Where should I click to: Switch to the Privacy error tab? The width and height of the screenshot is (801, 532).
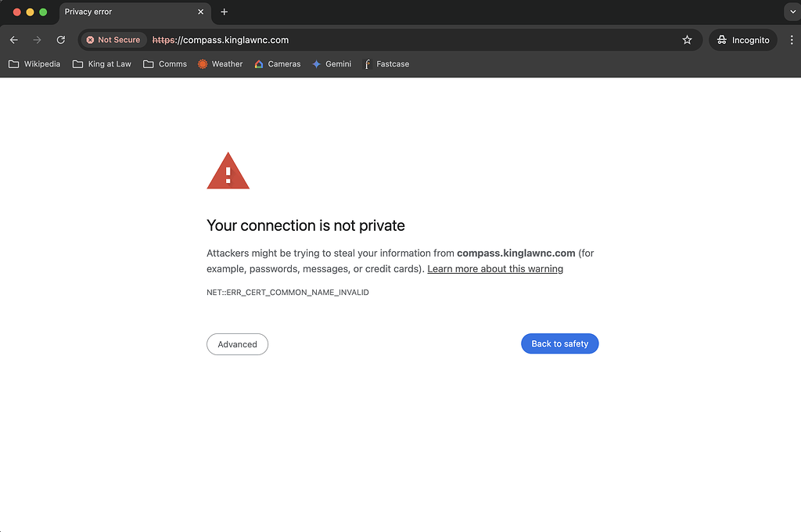[x=117, y=12]
